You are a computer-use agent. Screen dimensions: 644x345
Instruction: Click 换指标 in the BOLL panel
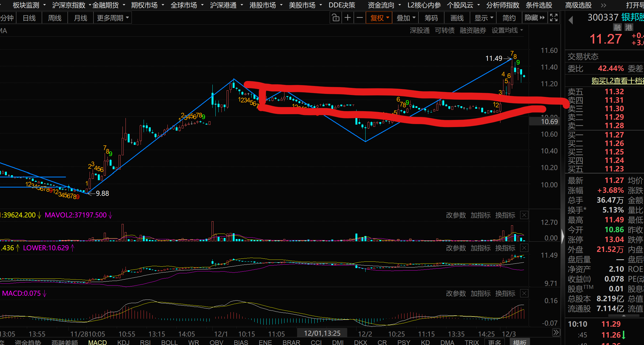[505, 248]
